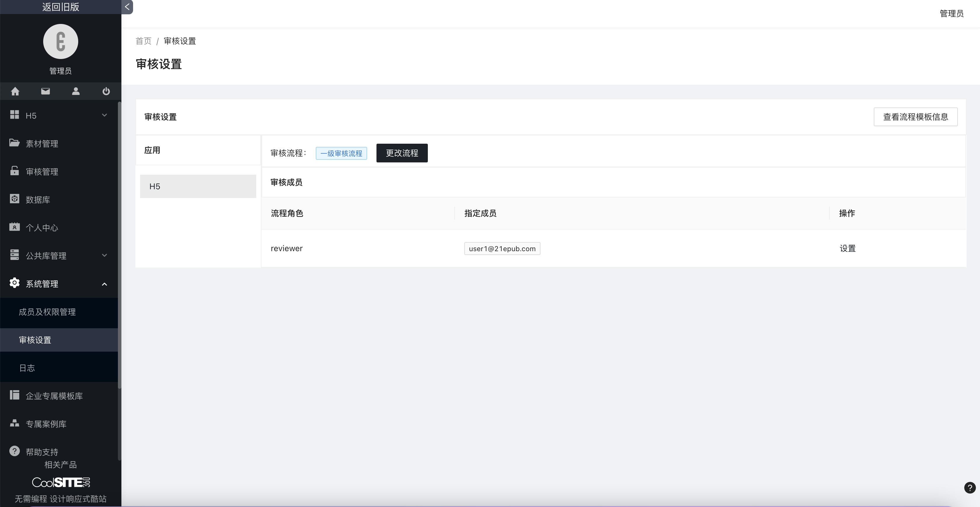Collapse the sidebar with arrow icon
This screenshot has width=980, height=507.
[x=127, y=7]
